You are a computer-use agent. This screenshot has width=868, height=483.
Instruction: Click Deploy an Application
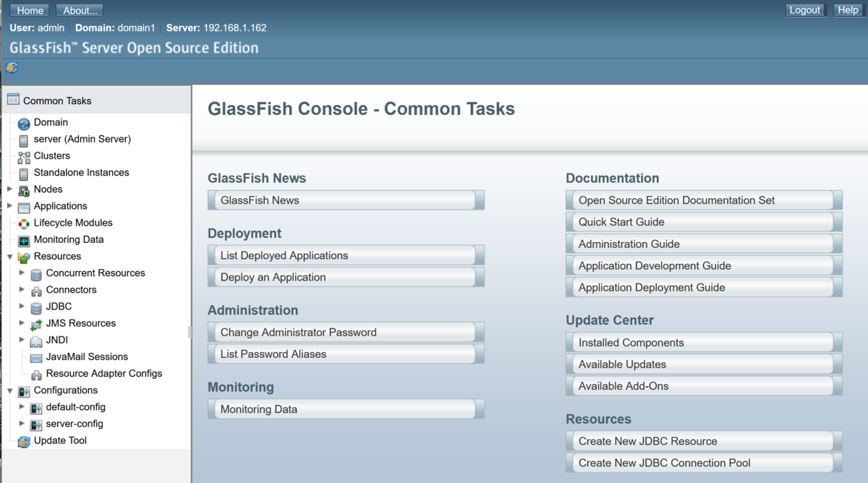tap(346, 276)
